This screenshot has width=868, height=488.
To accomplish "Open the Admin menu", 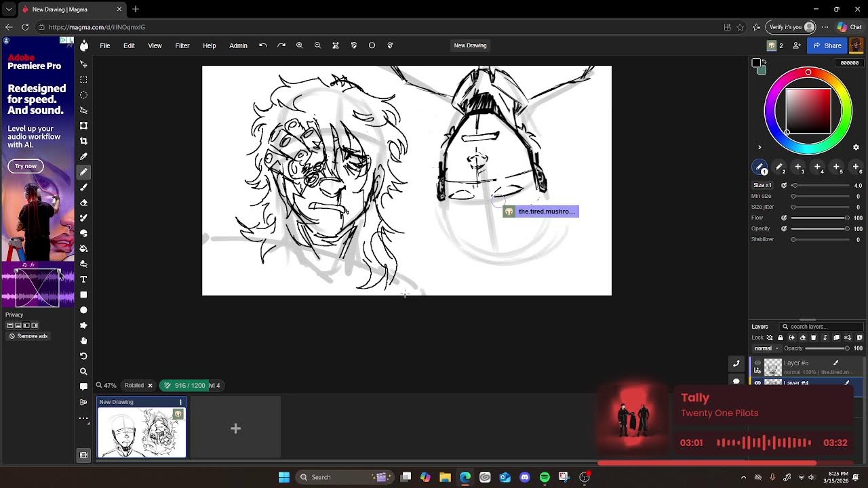I will (238, 45).
